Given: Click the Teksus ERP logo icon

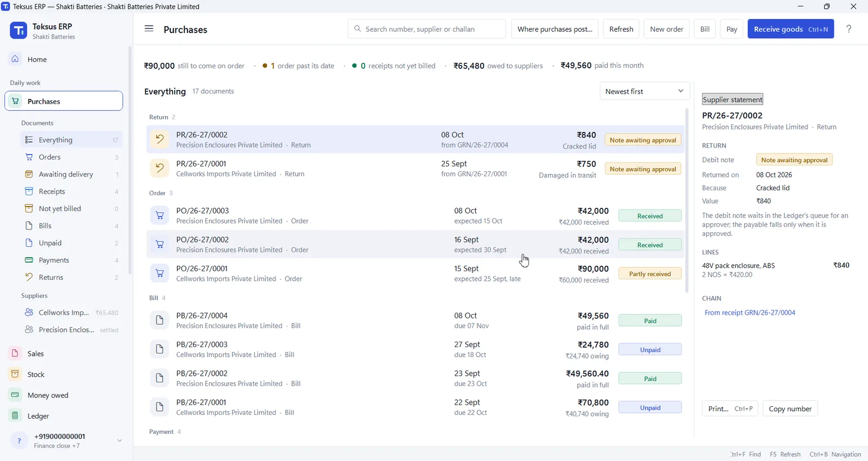Looking at the screenshot, I should coord(18,31).
